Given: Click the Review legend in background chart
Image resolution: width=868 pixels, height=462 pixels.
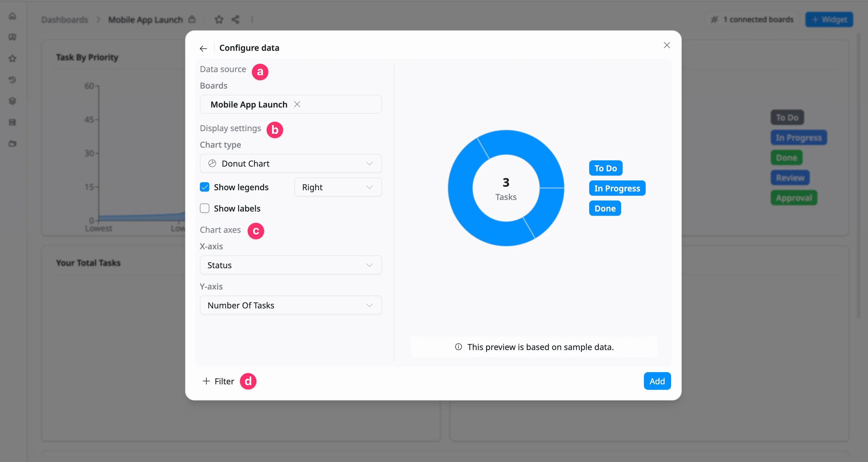Looking at the screenshot, I should (790, 178).
